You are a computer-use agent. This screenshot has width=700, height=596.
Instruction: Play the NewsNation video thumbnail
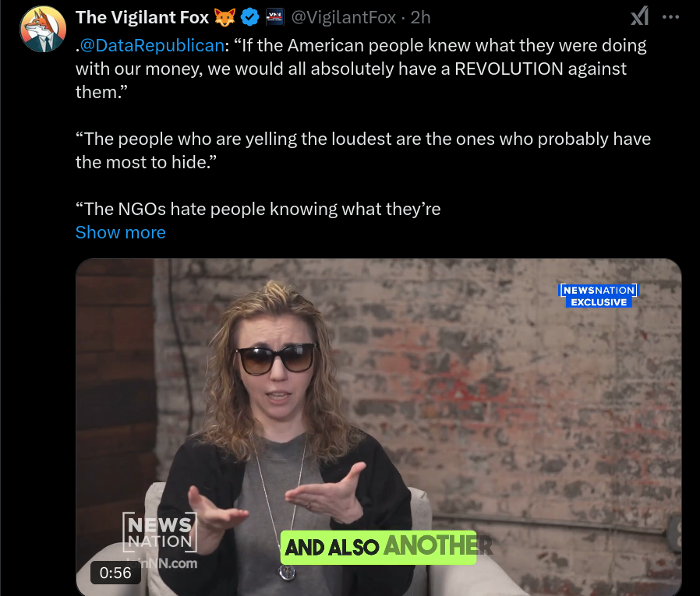coord(379,426)
